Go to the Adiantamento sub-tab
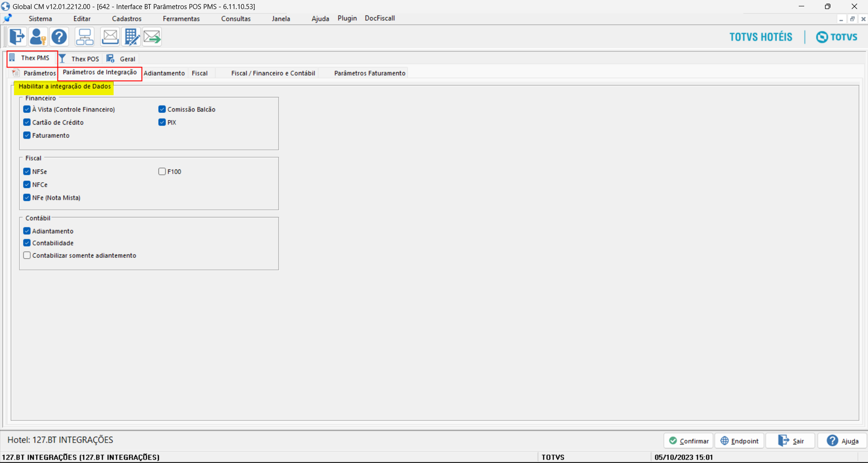The width and height of the screenshot is (868, 463). (164, 73)
